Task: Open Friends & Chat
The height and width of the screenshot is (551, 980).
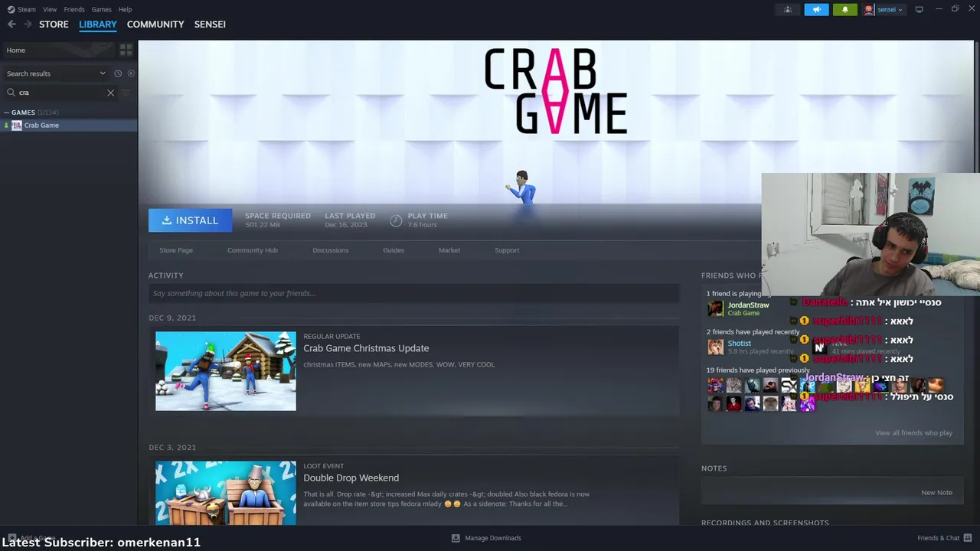Action: [943, 538]
